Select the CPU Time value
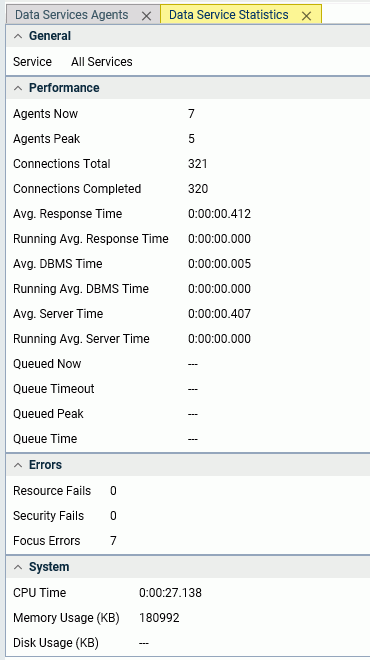The image size is (370, 660). [170, 593]
